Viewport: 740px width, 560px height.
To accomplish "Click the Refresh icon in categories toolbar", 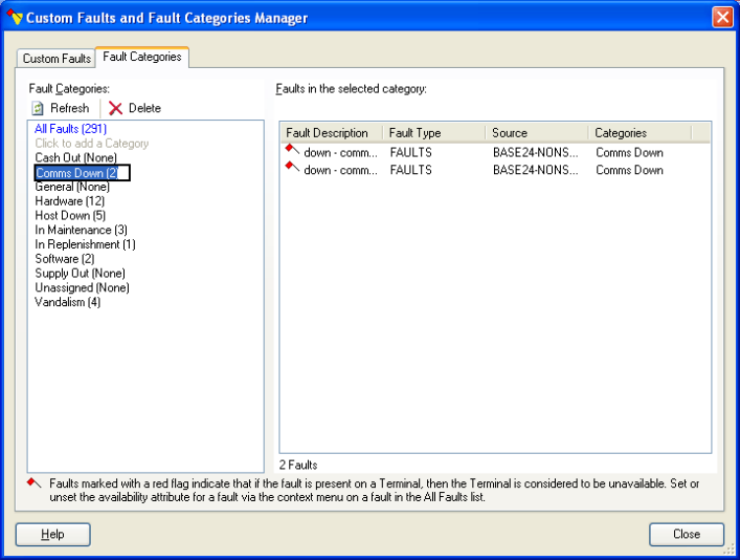I will 37,108.
